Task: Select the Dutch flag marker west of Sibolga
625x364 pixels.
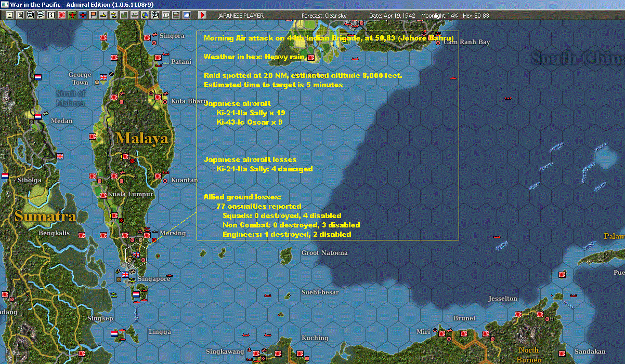Action: 5,176
